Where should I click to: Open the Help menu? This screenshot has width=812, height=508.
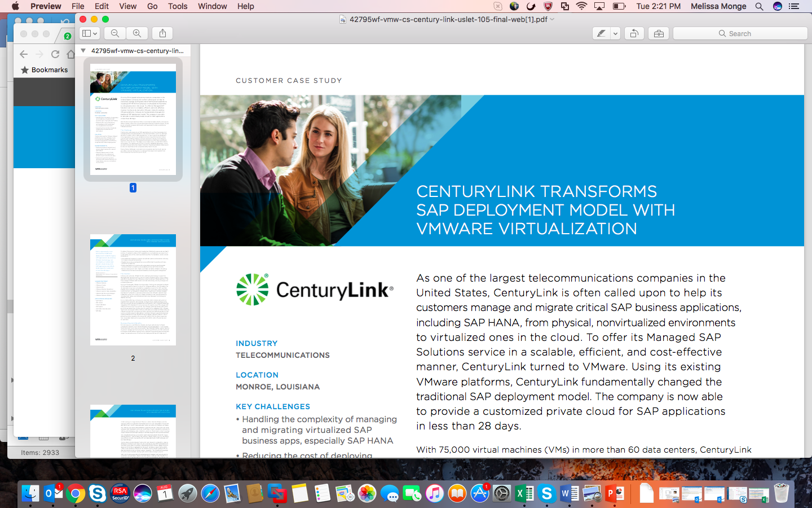point(246,6)
